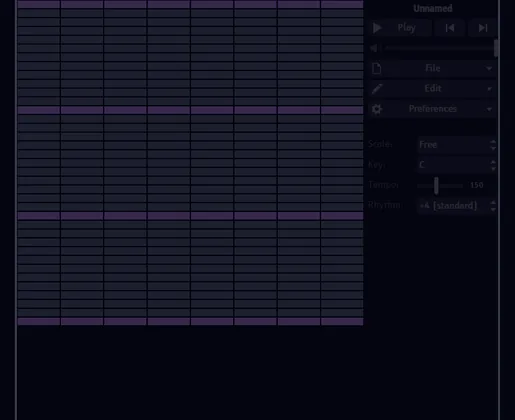515x420 pixels.
Task: Start playback with the Play button
Action: tap(400, 28)
